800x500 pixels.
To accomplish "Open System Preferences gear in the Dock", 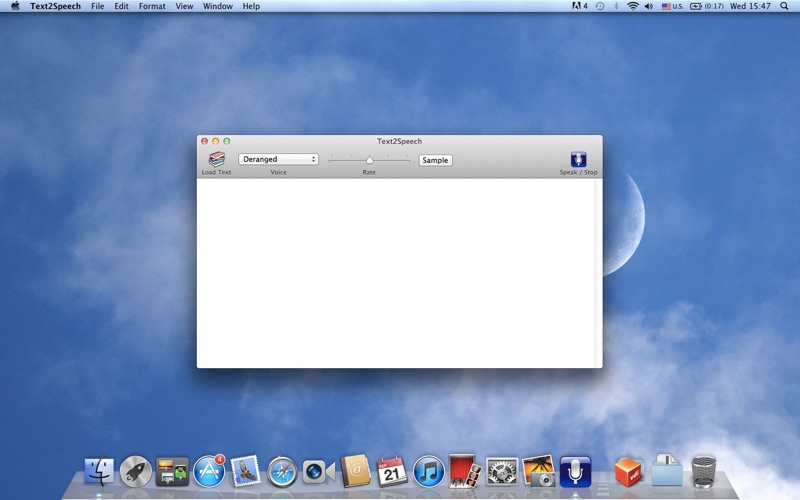I will click(502, 471).
